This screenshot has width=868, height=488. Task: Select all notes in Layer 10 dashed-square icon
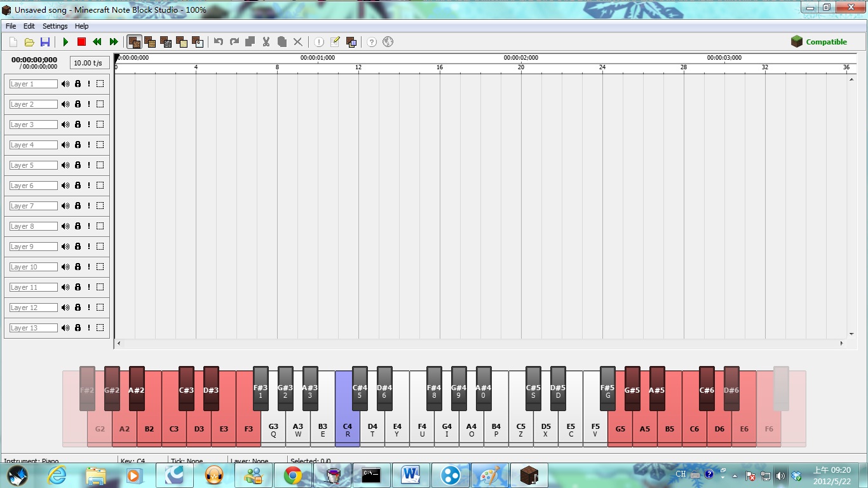coord(100,267)
